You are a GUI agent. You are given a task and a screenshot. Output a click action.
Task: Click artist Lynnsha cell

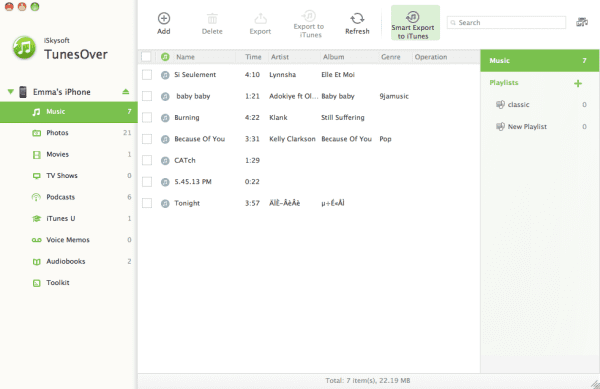pos(282,75)
